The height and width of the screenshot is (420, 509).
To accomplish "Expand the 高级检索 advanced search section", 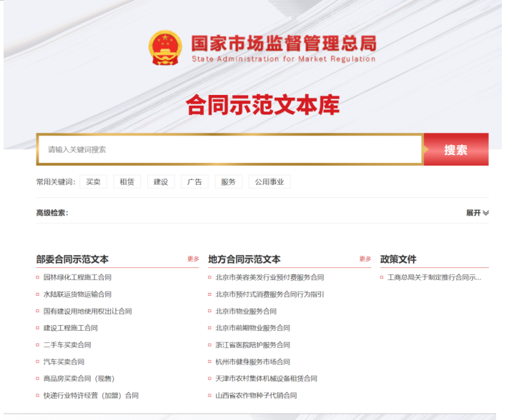I will [478, 213].
